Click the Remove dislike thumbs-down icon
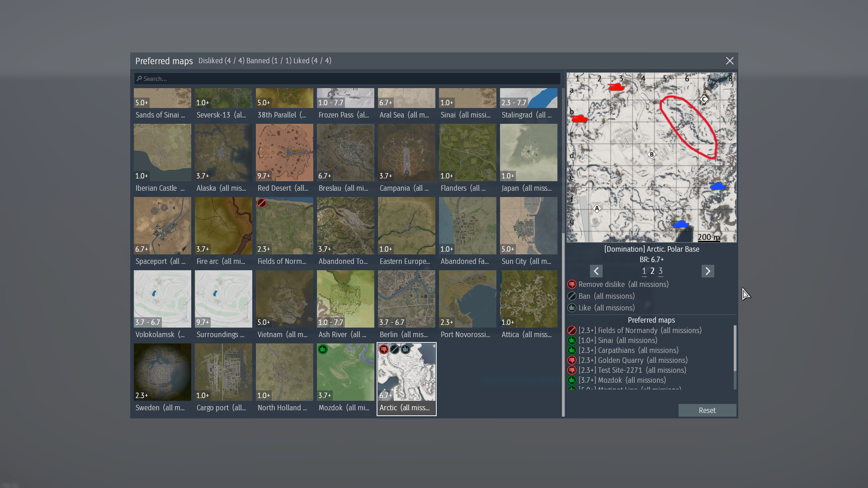 coord(572,285)
